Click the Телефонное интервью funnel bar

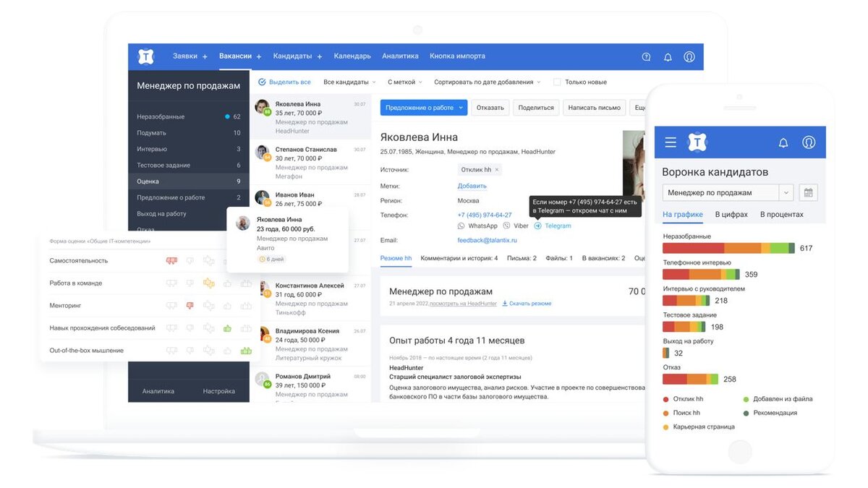click(x=701, y=275)
